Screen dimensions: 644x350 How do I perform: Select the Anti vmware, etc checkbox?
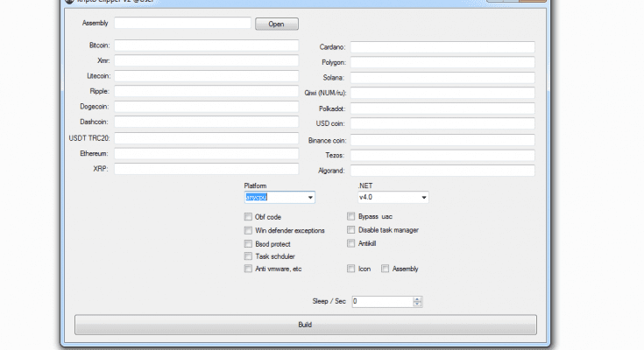(248, 269)
